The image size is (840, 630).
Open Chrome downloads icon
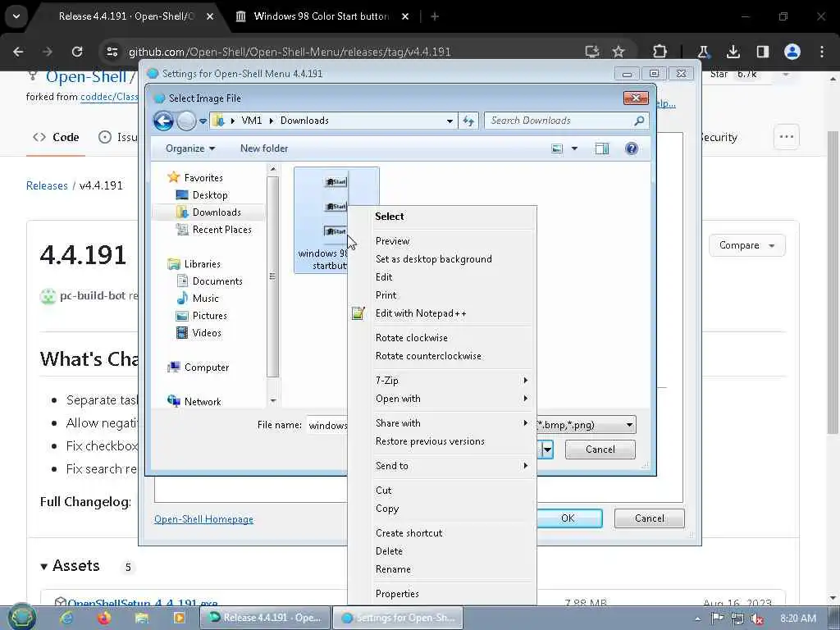tap(733, 52)
